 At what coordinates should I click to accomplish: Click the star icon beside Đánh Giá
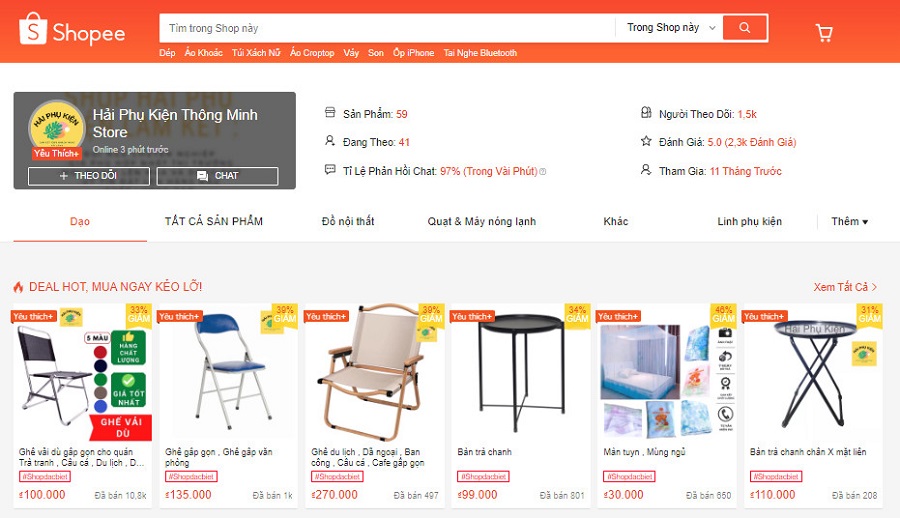[646, 141]
